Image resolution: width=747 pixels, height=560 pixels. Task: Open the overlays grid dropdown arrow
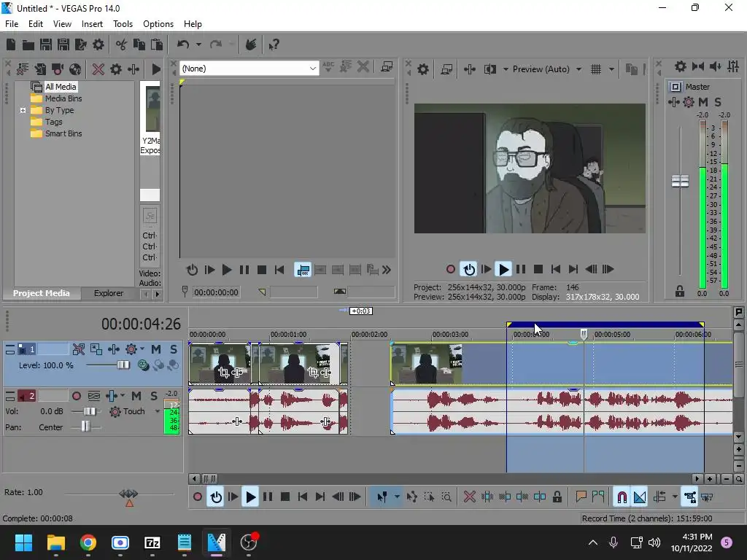(x=611, y=69)
